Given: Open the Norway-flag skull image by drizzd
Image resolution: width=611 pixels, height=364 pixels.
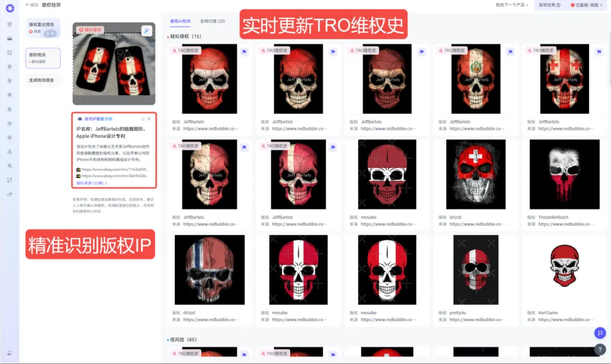Looking at the screenshot, I should pyautogui.click(x=210, y=270).
